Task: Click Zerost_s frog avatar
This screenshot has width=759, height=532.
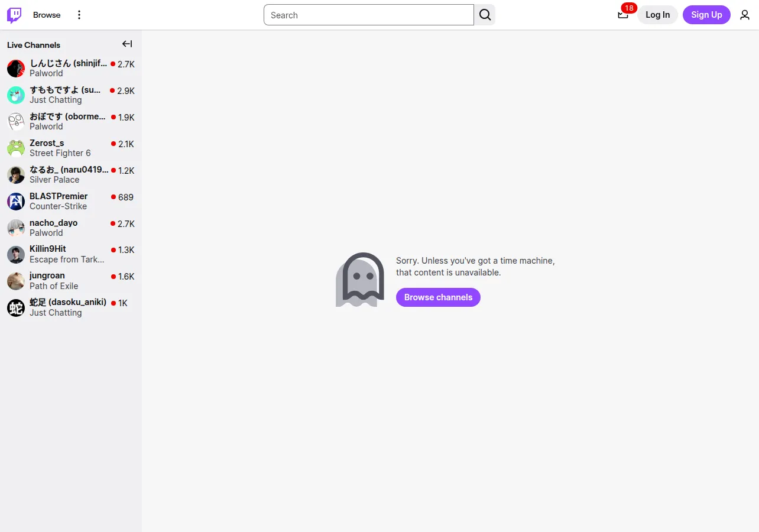Action: tap(16, 148)
